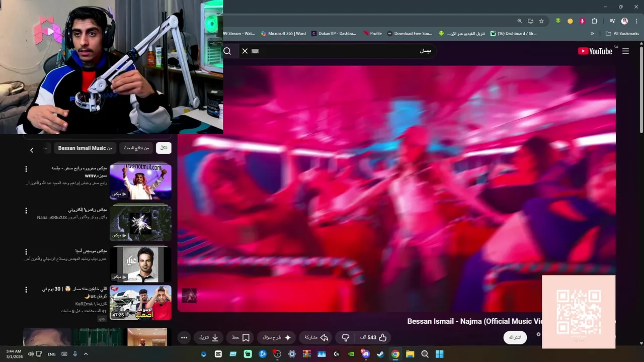Open the Microsoft 365 | Word bookmark
The image size is (644, 362).
[x=283, y=34]
